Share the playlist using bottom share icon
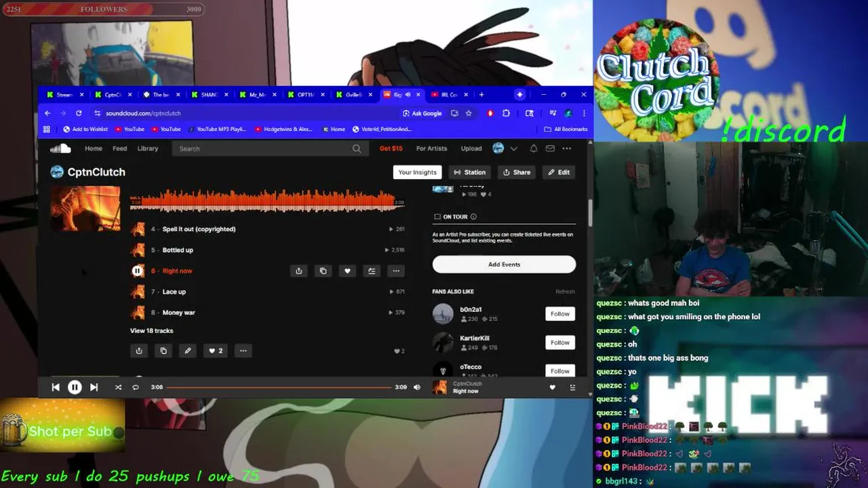 (x=139, y=351)
